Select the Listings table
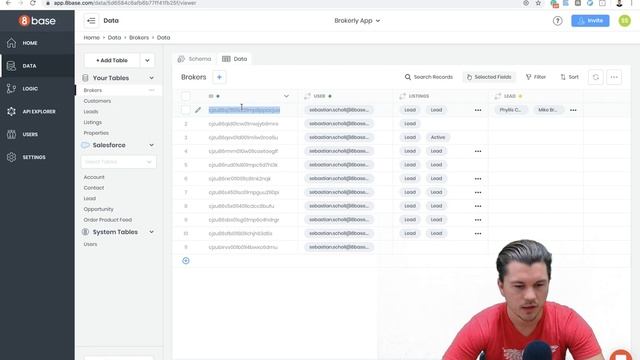Viewport: 640px width, 360px height. coord(93,122)
